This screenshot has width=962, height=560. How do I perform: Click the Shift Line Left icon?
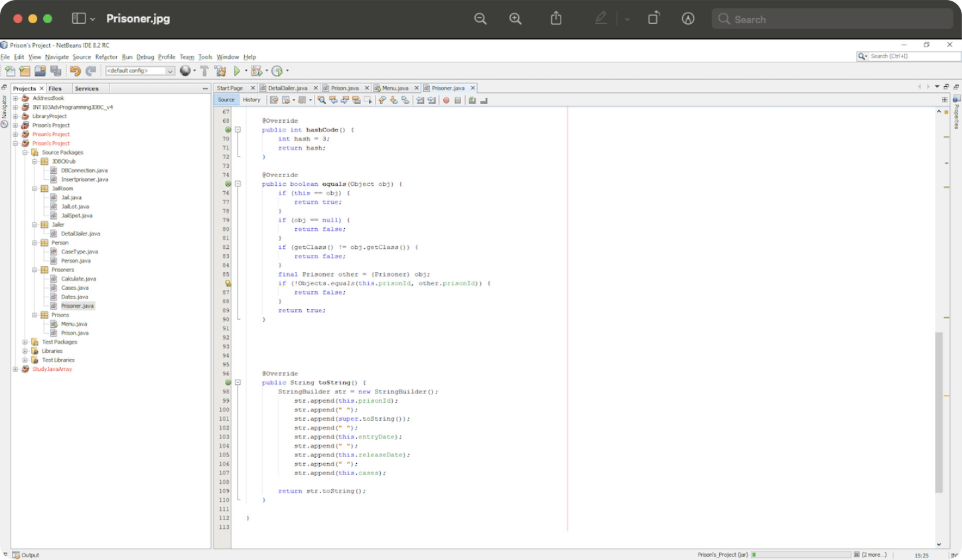[420, 100]
